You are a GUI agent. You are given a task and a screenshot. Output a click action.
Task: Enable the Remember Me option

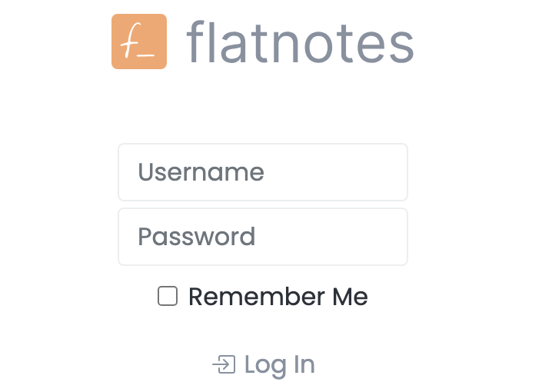coord(168,296)
